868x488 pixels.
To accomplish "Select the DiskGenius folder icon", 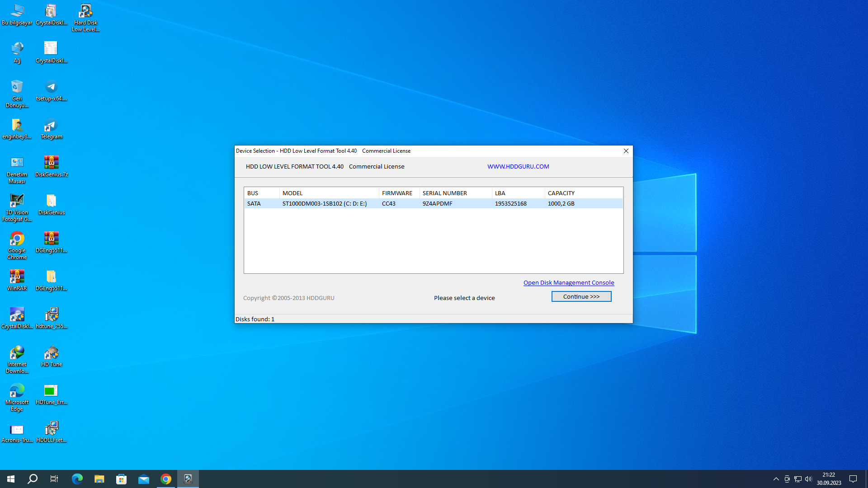I will (51, 204).
